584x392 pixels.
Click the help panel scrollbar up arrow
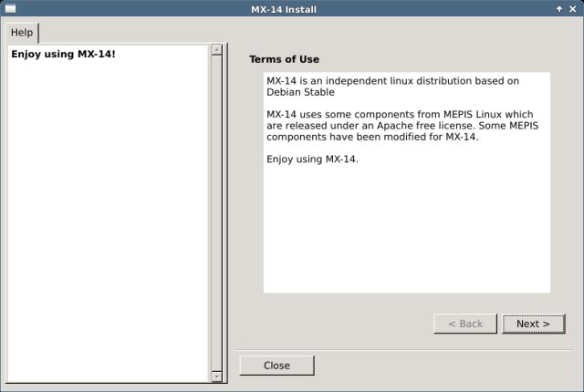point(216,50)
